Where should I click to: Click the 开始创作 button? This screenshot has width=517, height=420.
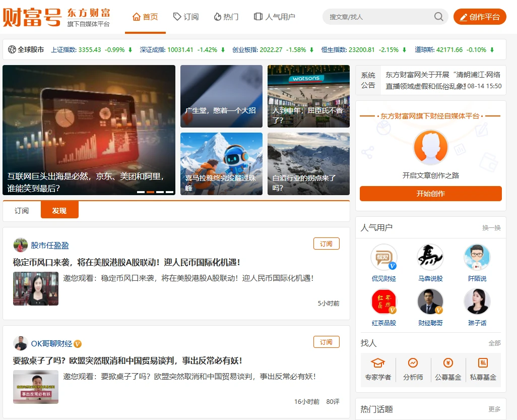[431, 194]
